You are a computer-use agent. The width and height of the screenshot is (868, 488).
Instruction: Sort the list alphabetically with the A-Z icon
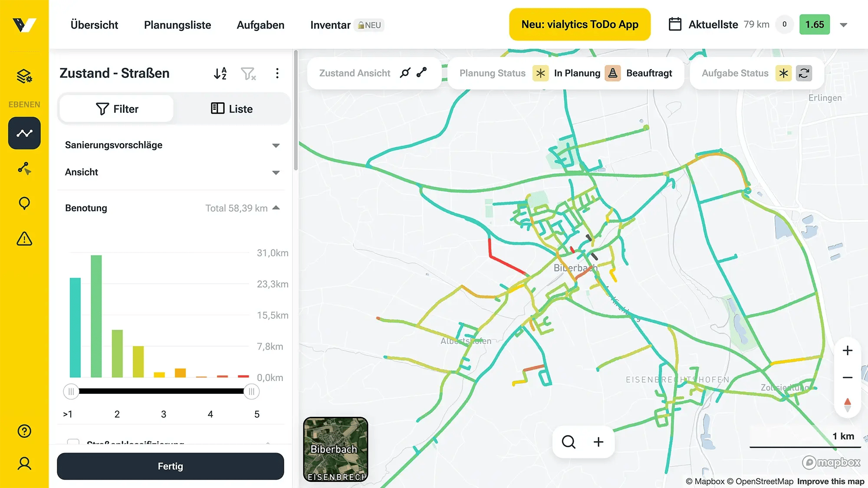220,73
